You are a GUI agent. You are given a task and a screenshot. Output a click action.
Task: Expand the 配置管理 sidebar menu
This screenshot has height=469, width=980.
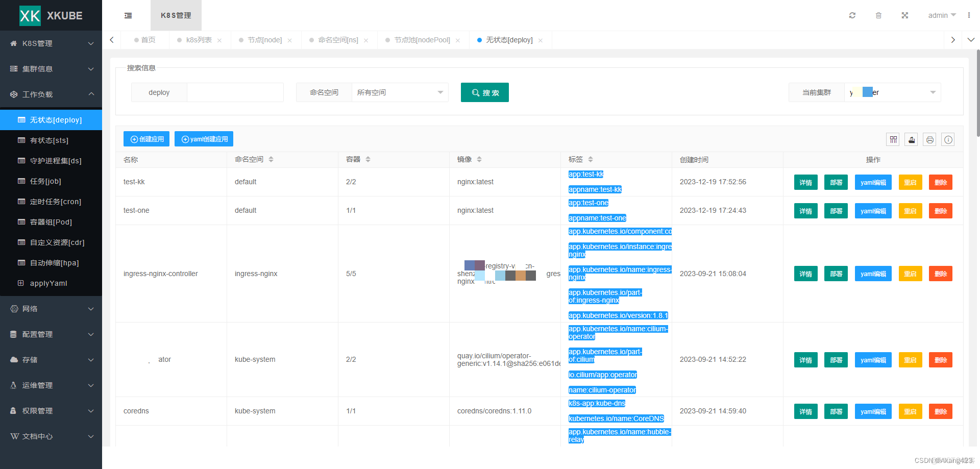tap(51, 334)
